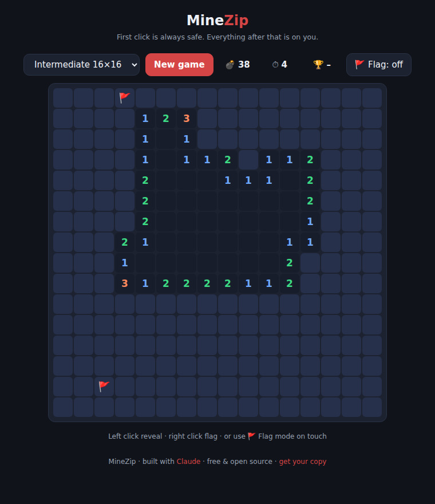Start over with the New game button
Viewport: 435px width, 504px height.
tap(179, 65)
